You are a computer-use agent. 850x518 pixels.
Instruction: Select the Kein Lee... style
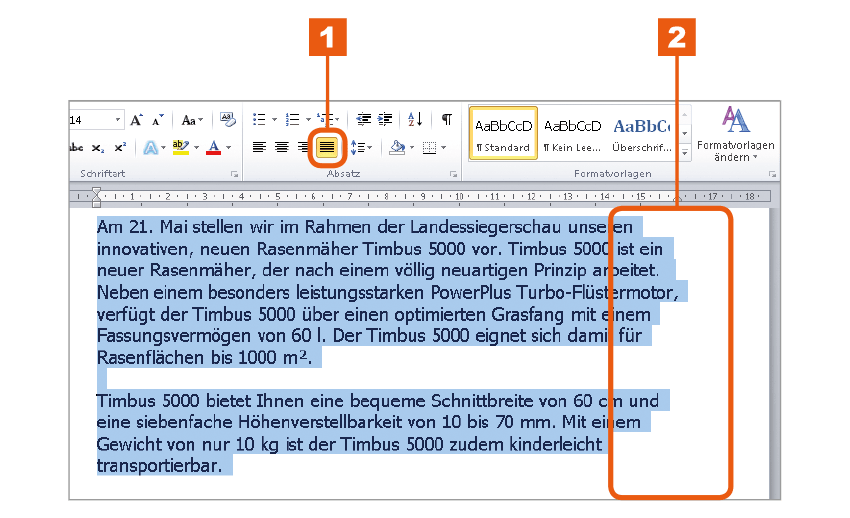pos(572,133)
